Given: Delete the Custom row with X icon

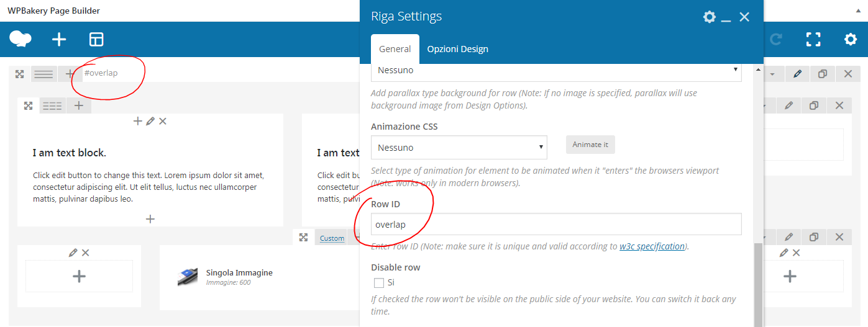Looking at the screenshot, I should tap(839, 237).
